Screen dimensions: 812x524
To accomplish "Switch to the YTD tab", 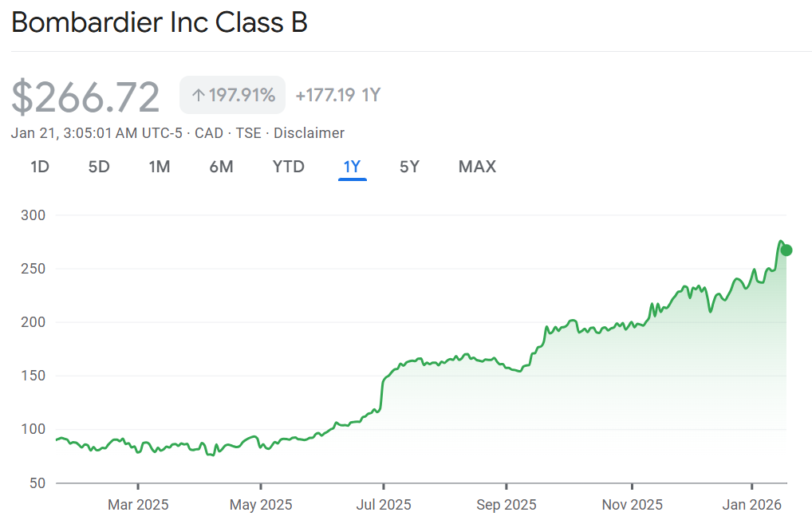I will (x=288, y=167).
